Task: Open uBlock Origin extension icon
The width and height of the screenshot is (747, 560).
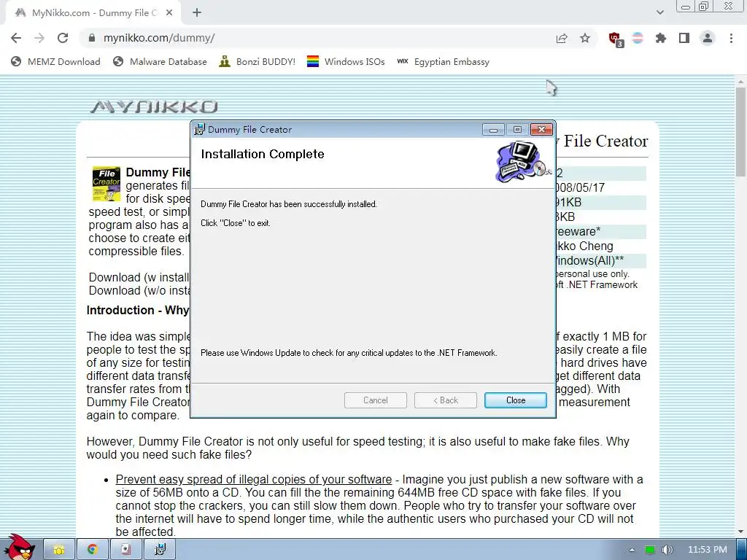Action: coord(616,39)
